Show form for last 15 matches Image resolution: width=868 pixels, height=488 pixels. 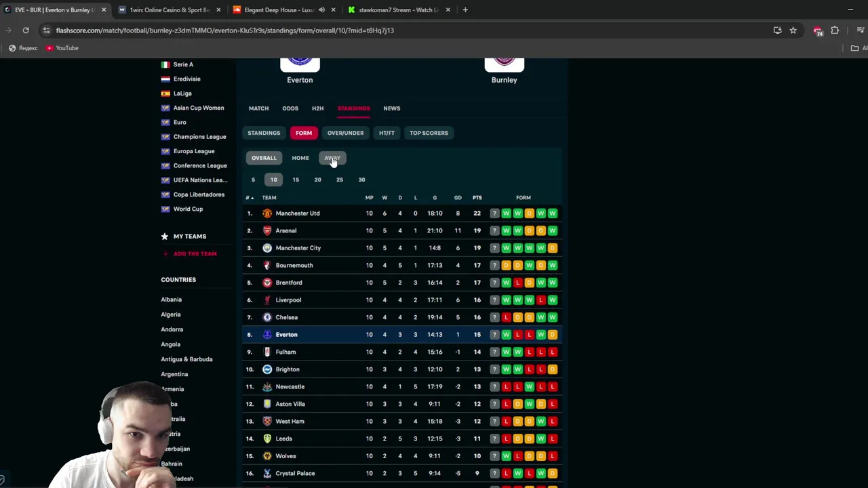[296, 180]
